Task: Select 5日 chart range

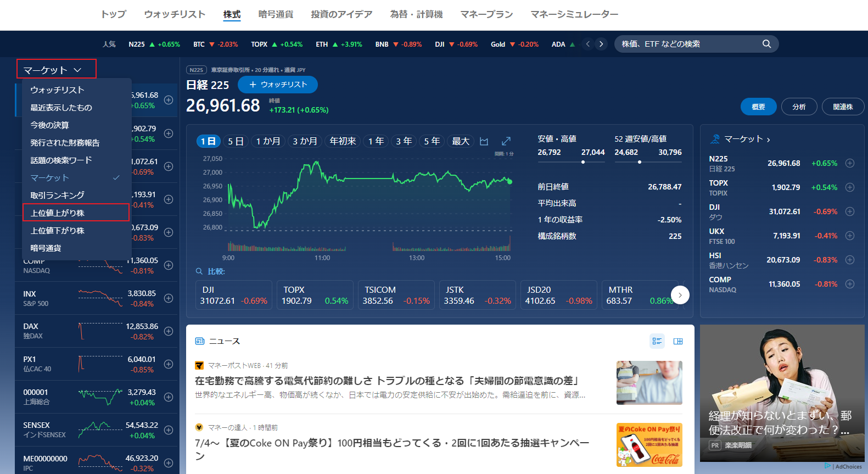Action: tap(236, 142)
